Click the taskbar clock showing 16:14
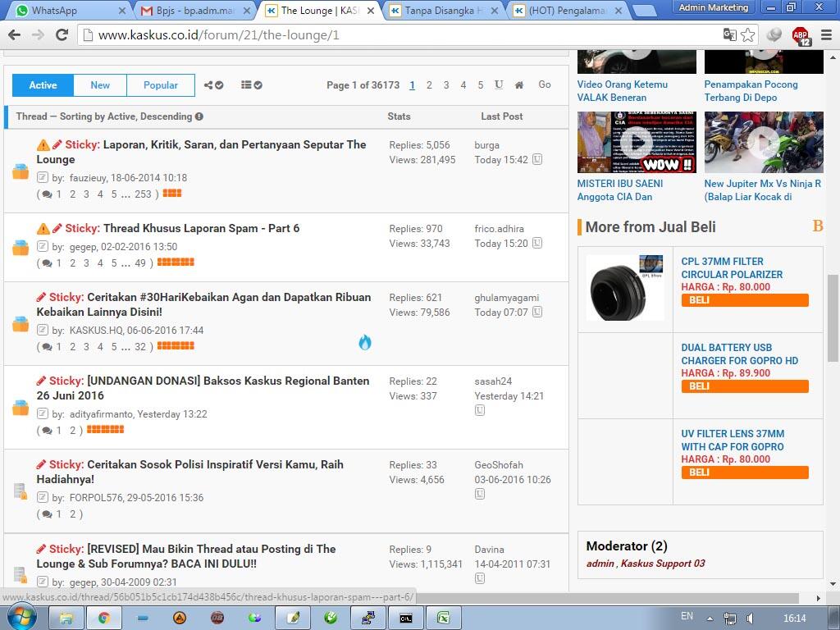This screenshot has width=840, height=630. coord(794,619)
